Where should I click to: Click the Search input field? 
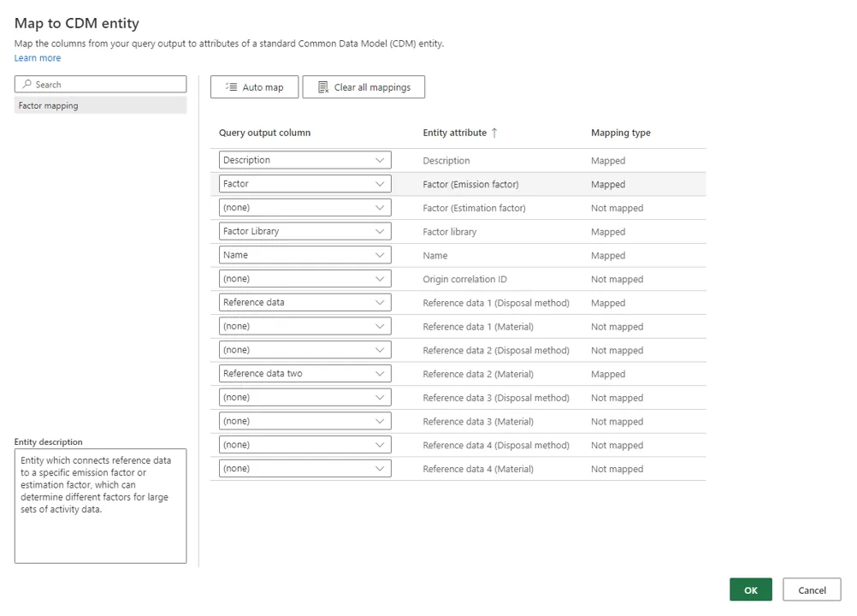(x=101, y=84)
